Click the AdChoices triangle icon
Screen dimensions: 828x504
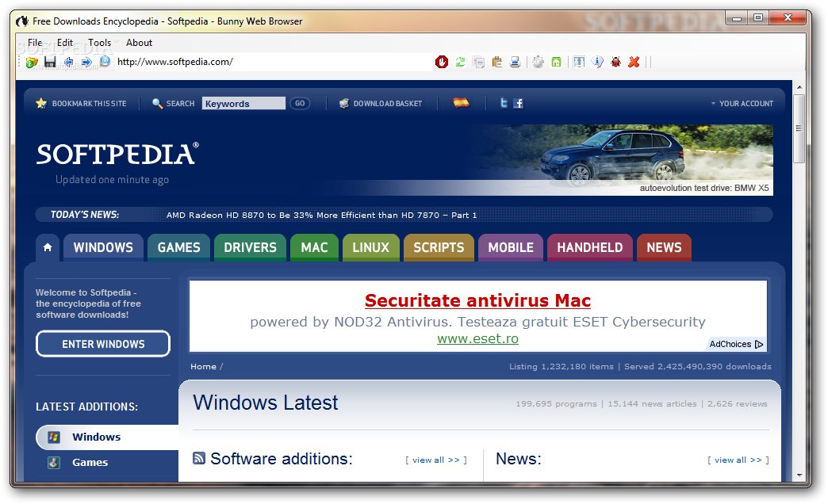[759, 344]
